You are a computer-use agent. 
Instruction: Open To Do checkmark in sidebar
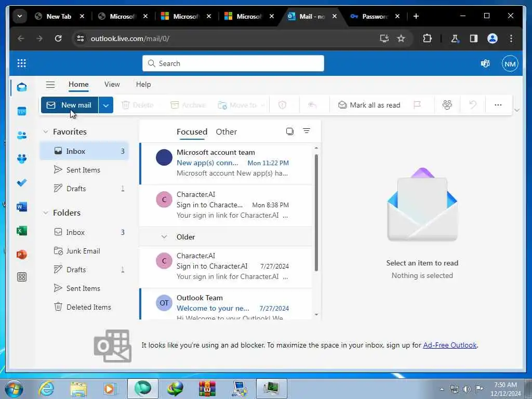(22, 183)
